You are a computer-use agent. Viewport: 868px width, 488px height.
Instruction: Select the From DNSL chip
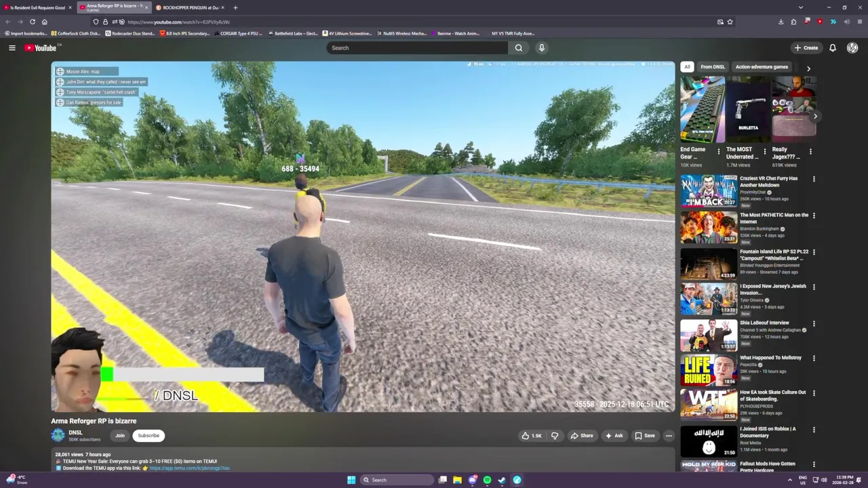pyautogui.click(x=713, y=67)
